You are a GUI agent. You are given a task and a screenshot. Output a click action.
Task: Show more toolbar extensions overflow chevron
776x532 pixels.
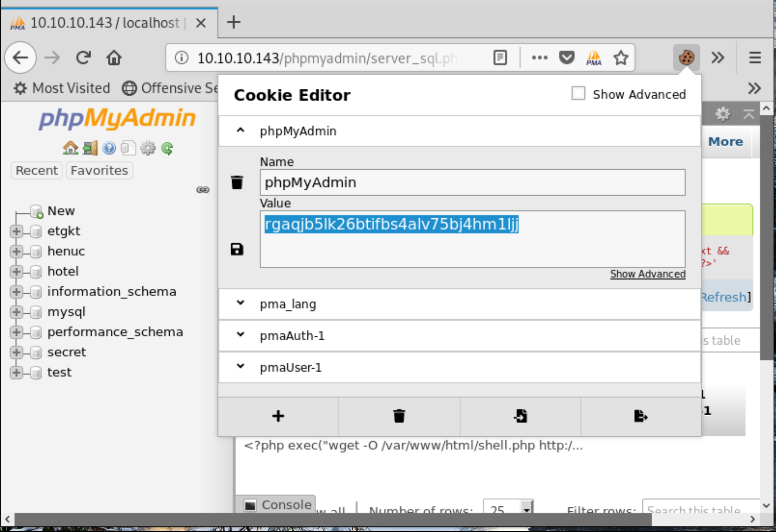click(x=718, y=57)
